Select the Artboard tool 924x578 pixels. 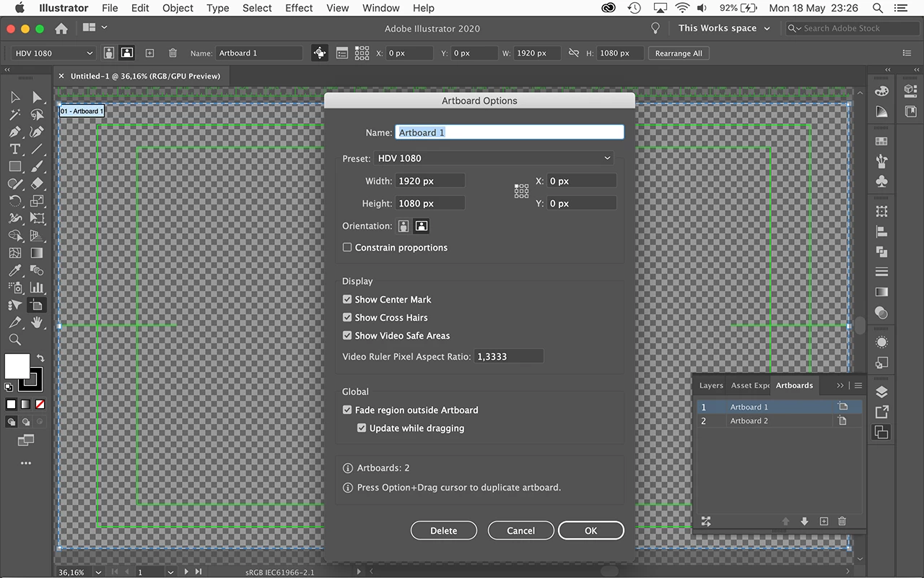[x=37, y=305]
